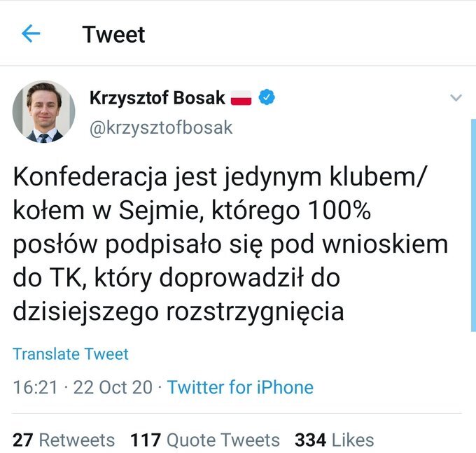Go back using the blue arrow
Screen dimensions: 476x453
[x=31, y=34]
